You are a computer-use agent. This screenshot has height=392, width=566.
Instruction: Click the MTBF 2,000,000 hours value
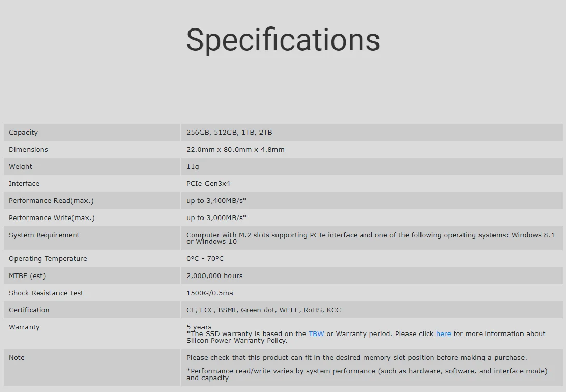[x=214, y=276]
